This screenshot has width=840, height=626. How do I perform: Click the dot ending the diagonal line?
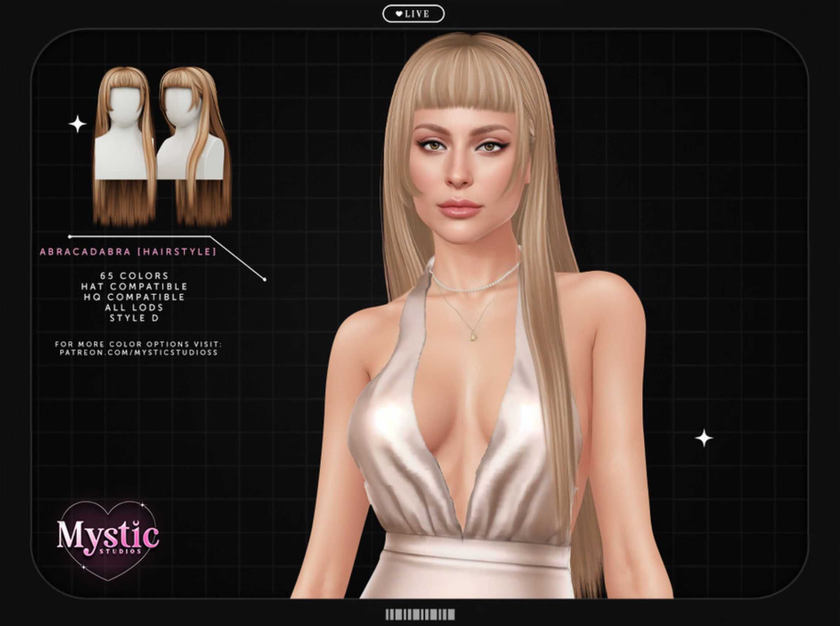point(265,280)
